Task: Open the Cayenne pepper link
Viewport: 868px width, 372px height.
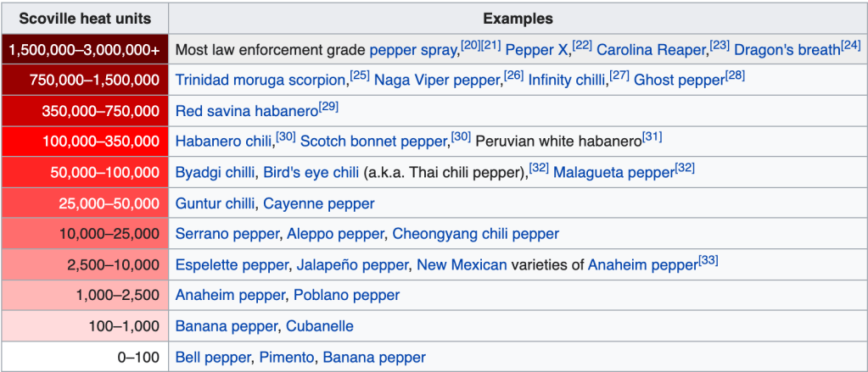Action: (x=319, y=203)
